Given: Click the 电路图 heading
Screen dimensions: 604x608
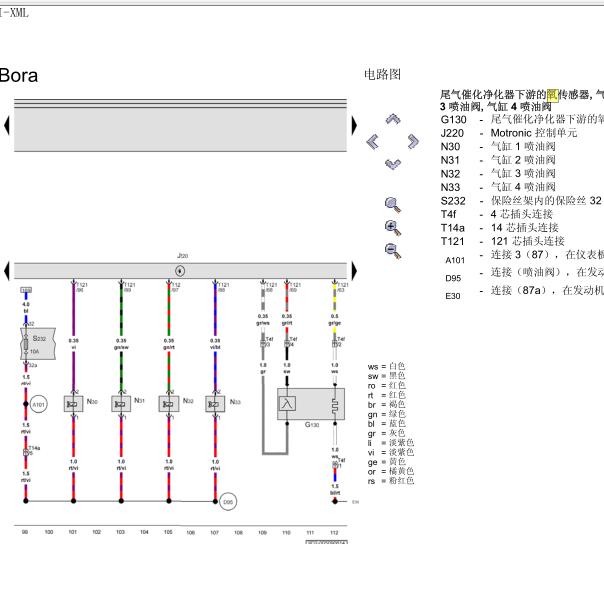Looking at the screenshot, I should (x=382, y=74).
